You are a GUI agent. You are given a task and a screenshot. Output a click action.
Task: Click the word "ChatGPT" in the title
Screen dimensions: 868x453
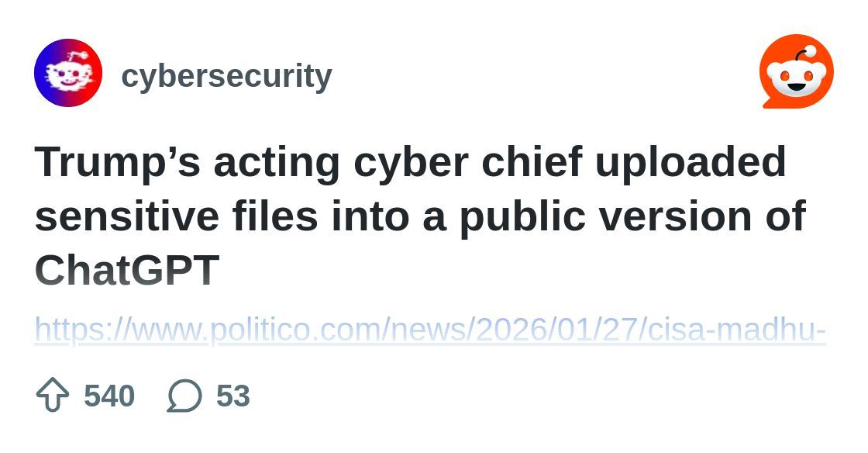coord(127,271)
